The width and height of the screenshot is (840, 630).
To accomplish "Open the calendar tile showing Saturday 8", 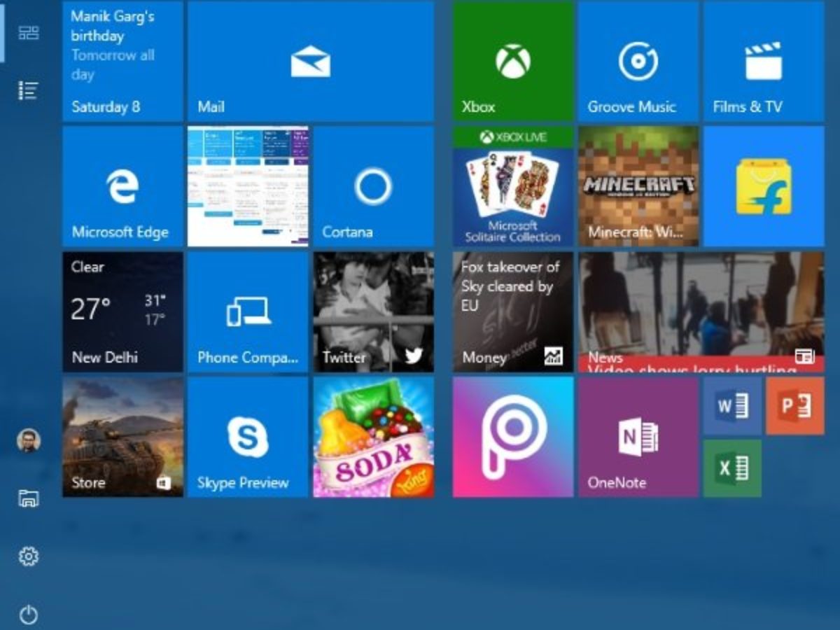I will (123, 62).
